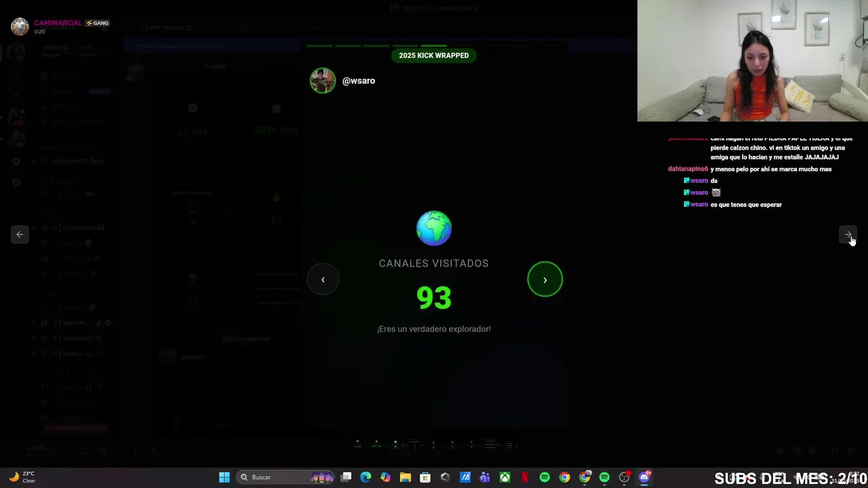Image resolution: width=868 pixels, height=488 pixels.
Task: Open Discord from the taskbar
Action: click(x=644, y=477)
